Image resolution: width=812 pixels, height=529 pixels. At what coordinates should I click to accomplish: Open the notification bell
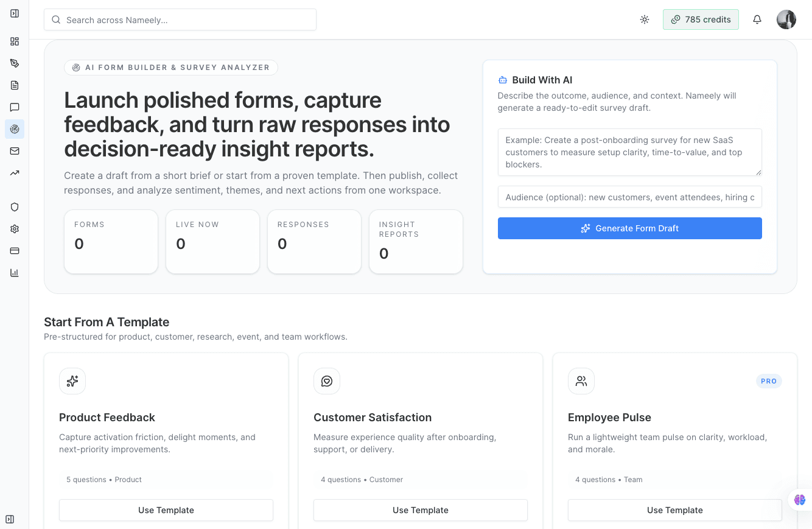757,19
